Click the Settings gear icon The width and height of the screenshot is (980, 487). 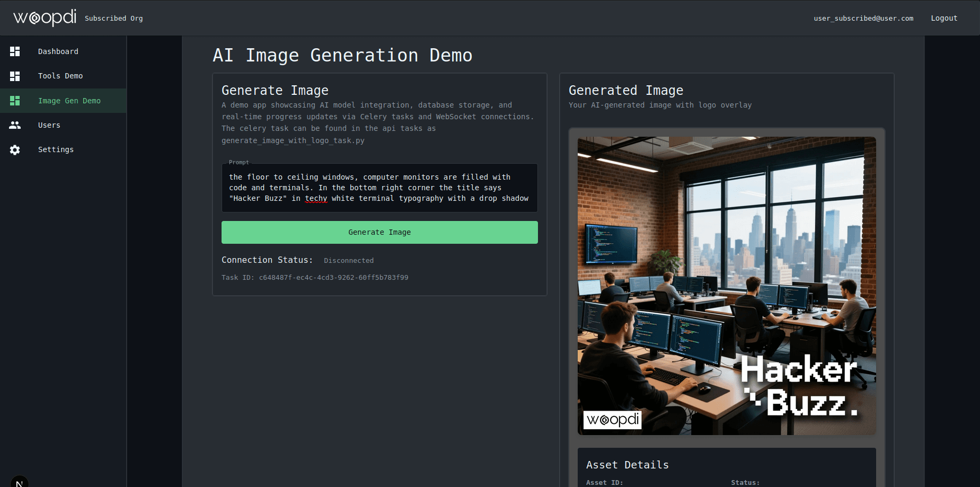[15, 150]
